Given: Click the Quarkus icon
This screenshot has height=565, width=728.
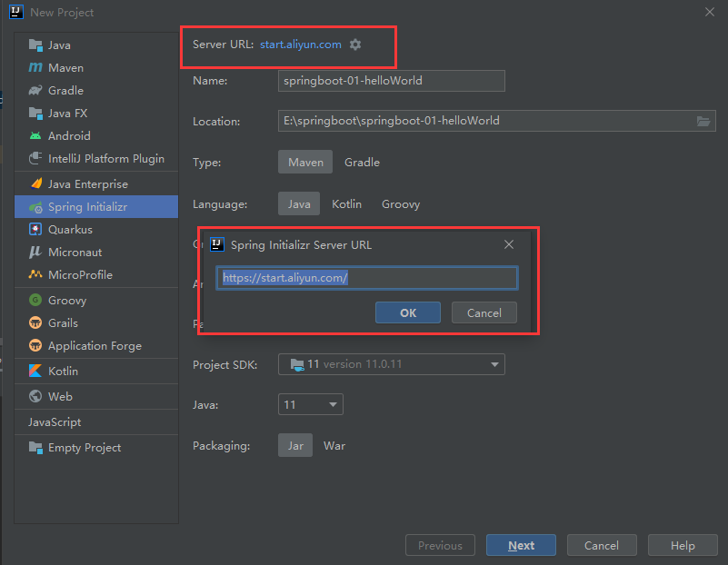Looking at the screenshot, I should (x=35, y=229).
